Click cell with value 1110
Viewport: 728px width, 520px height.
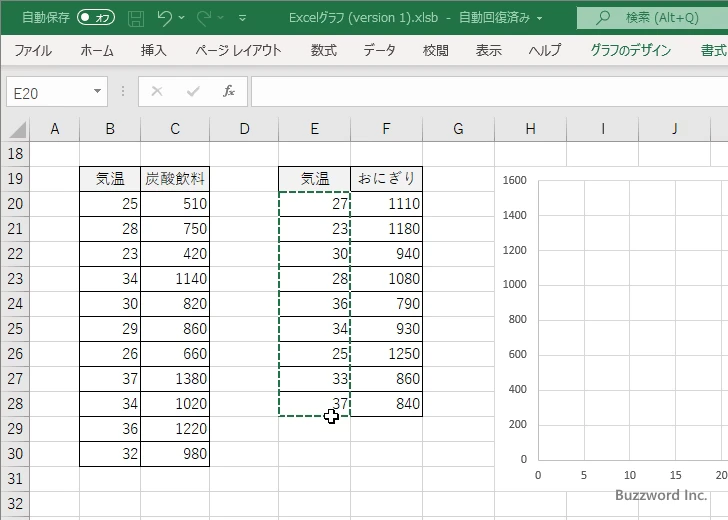(x=386, y=204)
